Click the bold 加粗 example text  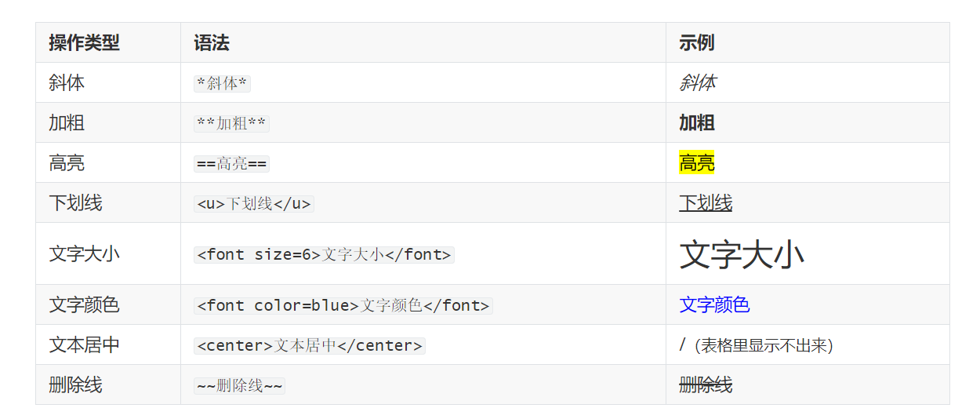coord(696,123)
